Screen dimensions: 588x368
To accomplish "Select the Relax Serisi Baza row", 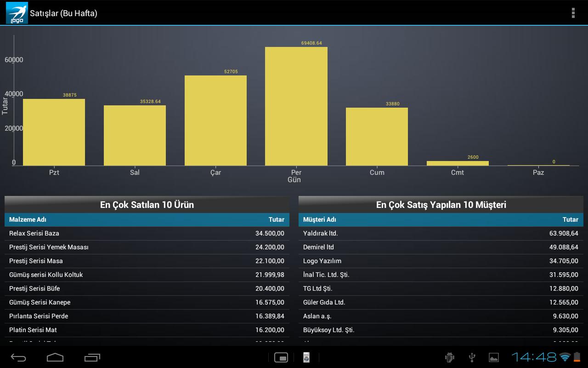I will click(x=147, y=233).
